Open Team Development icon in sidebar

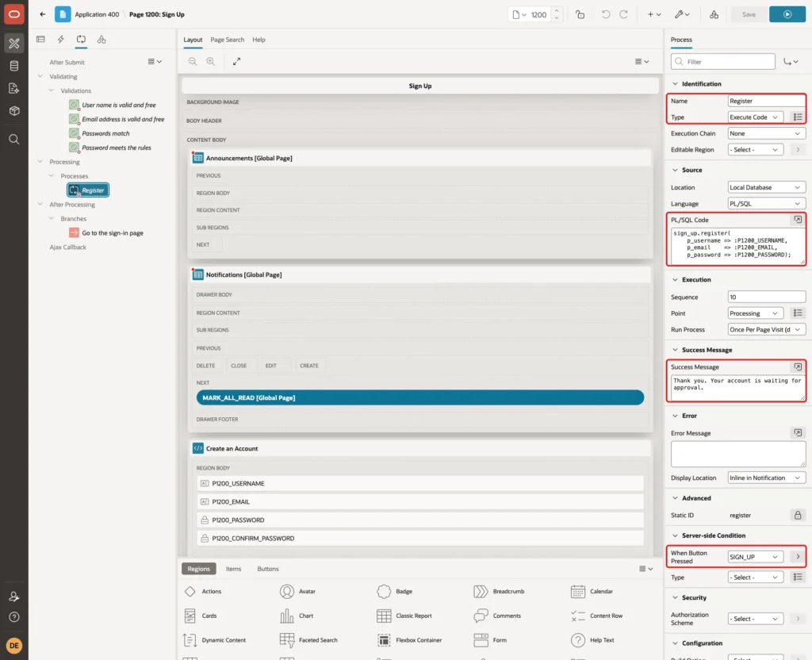(14, 89)
